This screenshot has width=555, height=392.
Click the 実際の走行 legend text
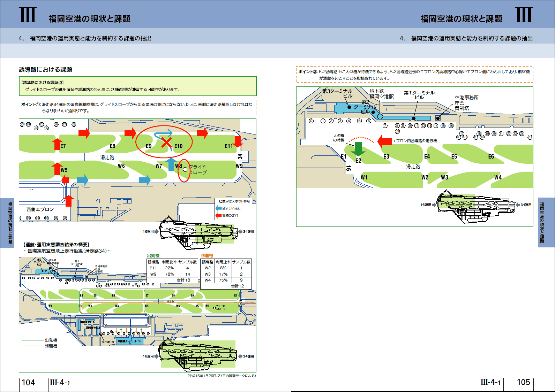click(x=230, y=215)
